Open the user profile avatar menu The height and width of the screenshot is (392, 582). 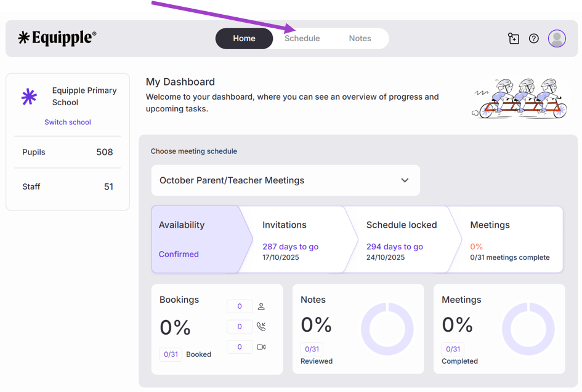pos(557,39)
